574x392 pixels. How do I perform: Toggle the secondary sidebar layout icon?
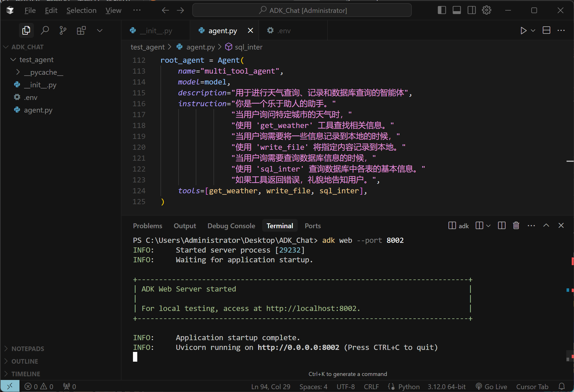pyautogui.click(x=472, y=10)
